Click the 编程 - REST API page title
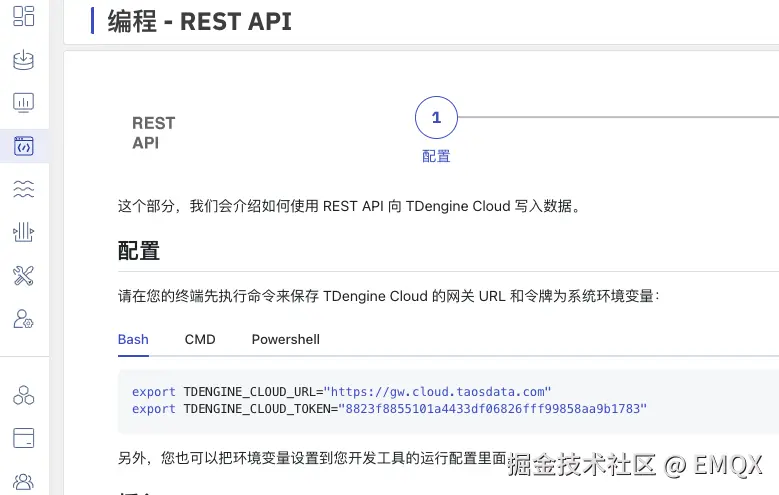This screenshot has width=779, height=495. [200, 22]
